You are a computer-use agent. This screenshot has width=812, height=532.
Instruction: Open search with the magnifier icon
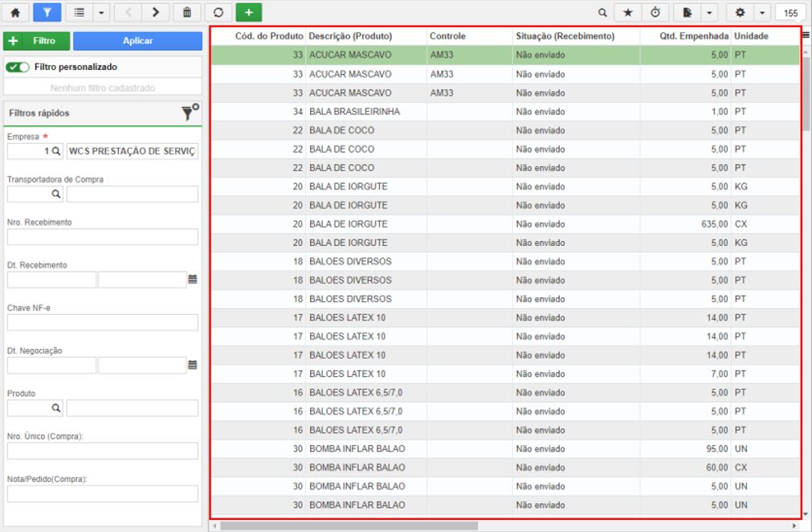point(602,13)
